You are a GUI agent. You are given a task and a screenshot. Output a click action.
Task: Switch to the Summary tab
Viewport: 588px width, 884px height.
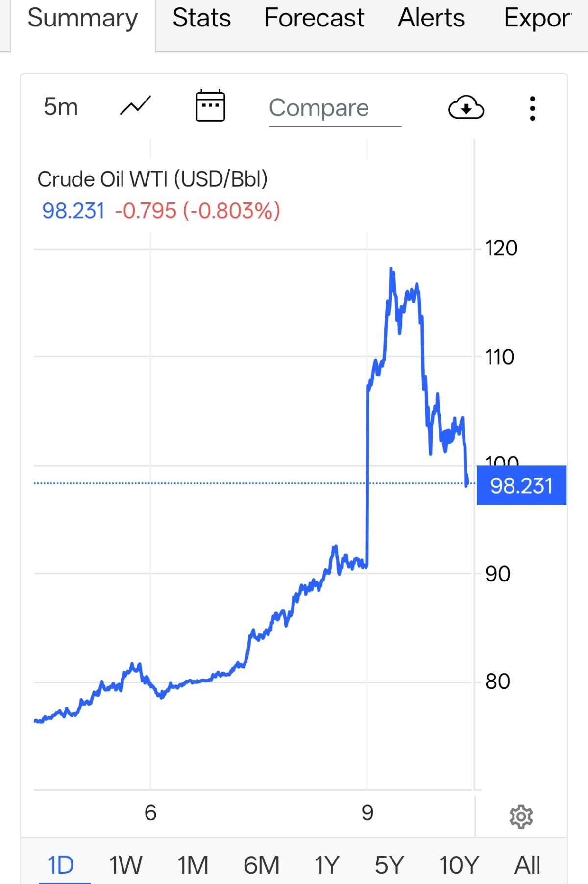click(83, 19)
